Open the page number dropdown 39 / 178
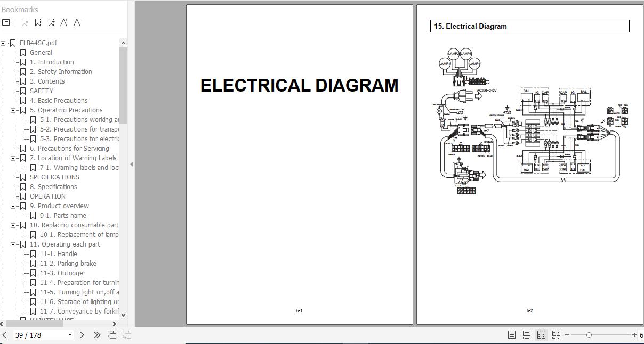Image resolution: width=644 pixels, height=344 pixels. point(70,335)
